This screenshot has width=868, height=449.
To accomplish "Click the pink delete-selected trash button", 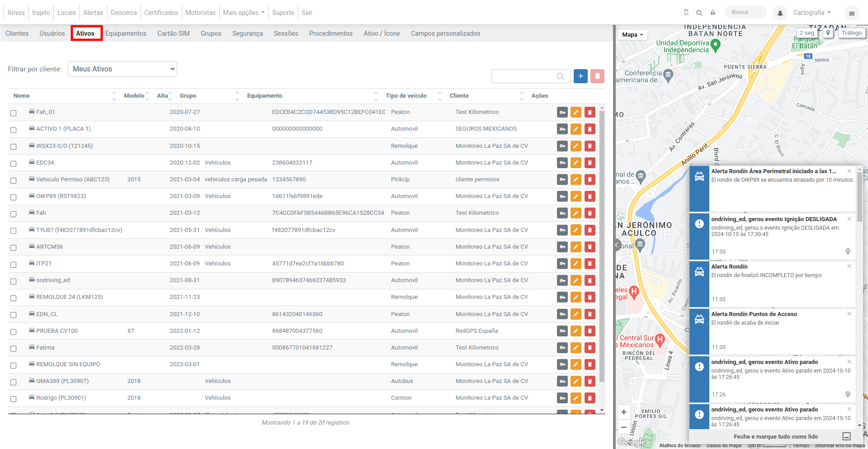I will 597,76.
